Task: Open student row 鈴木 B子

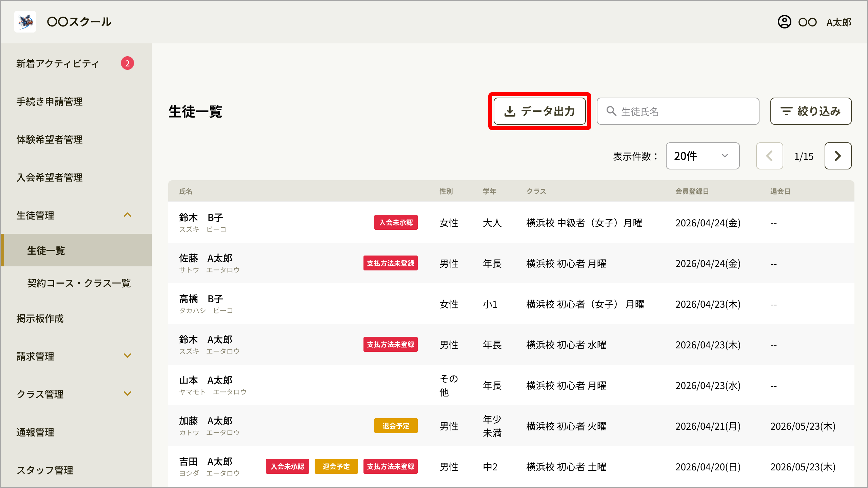Action: [511, 222]
